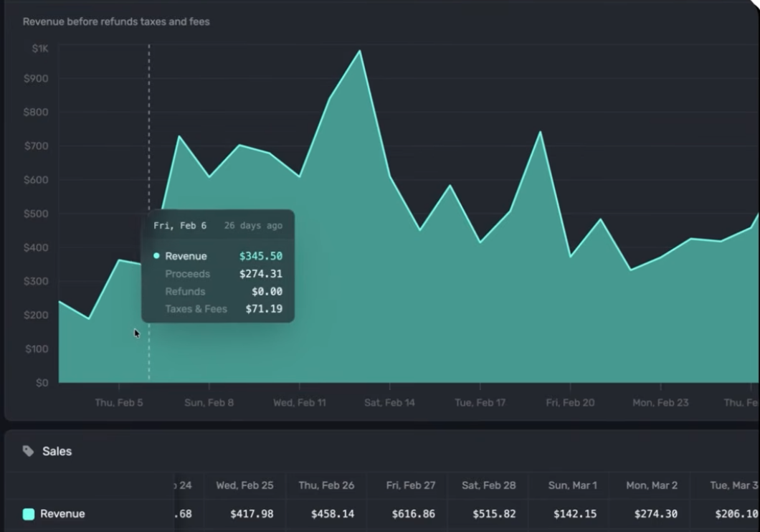
Task: Click the Revenue color swatch in table
Action: [x=29, y=514]
